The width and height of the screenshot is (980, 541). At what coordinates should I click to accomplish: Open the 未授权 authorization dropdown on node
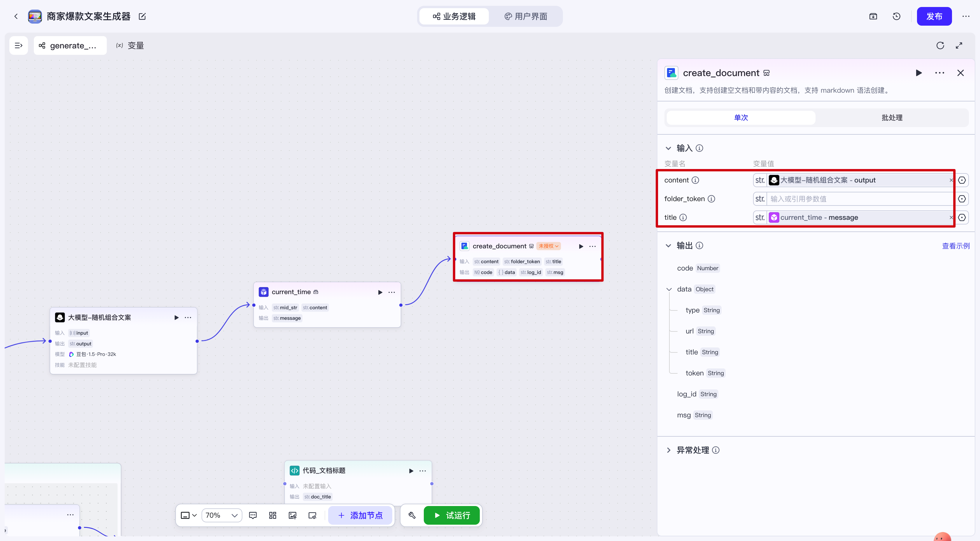pyautogui.click(x=548, y=246)
